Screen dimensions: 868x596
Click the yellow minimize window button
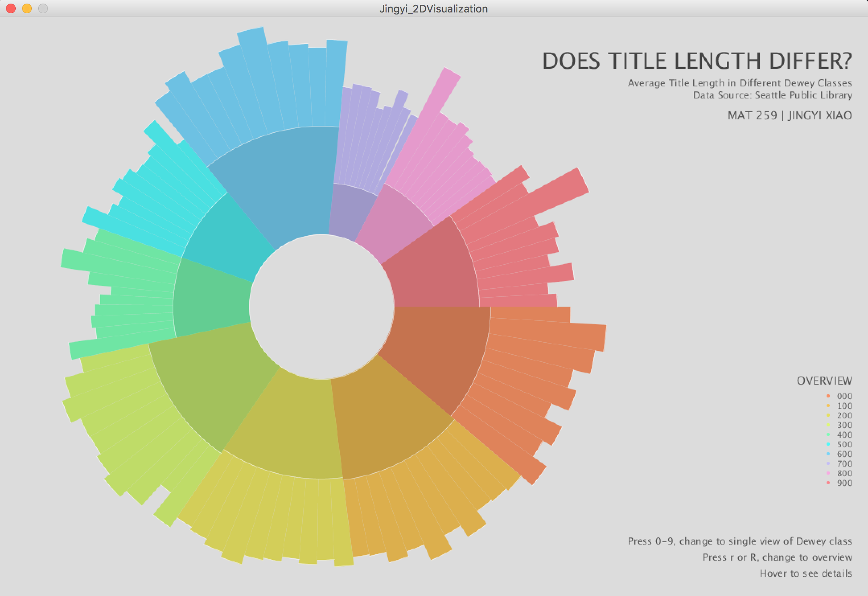pos(27,8)
